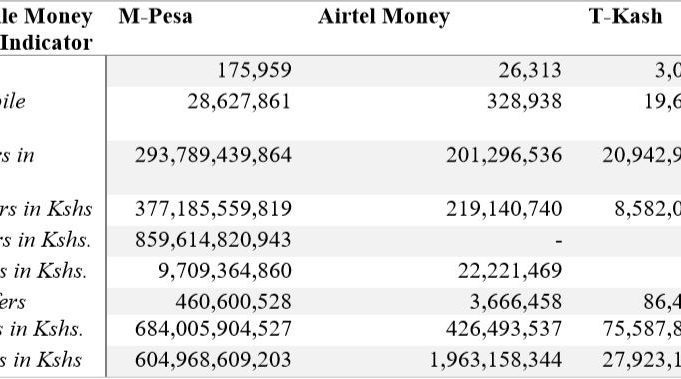Viewport: 681px width, 379px height.
Task: Click the T-Kash column header
Action: click(625, 16)
